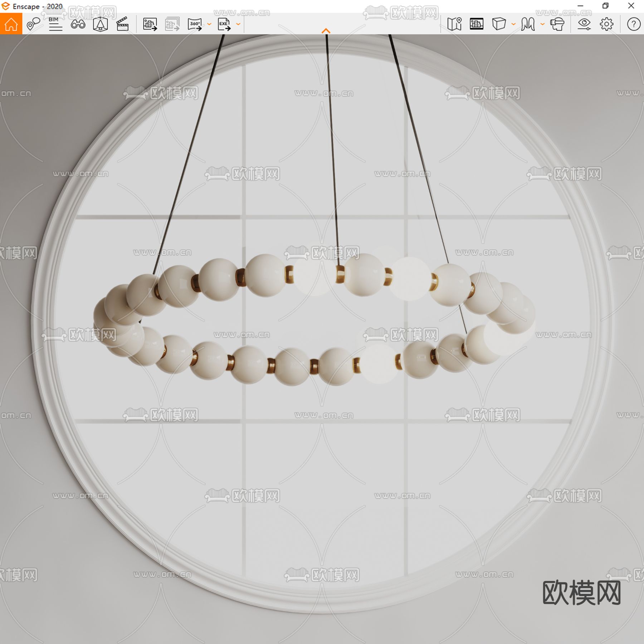The height and width of the screenshot is (644, 644).
Task: Open the Enscape asset library
Action: (476, 24)
